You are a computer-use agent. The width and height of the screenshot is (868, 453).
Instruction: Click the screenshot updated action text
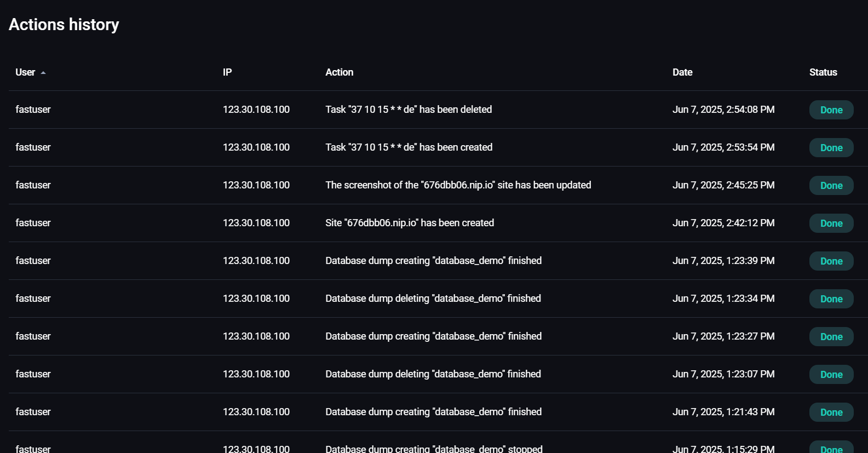458,185
